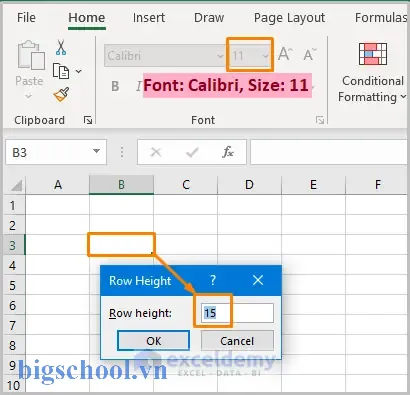Image resolution: width=410 pixels, height=395 pixels.
Task: Click the formula bar Enter checkmark
Action: pos(192,152)
